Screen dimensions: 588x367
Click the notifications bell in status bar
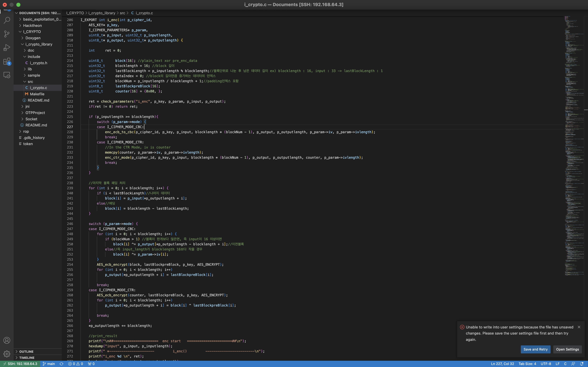(582, 364)
